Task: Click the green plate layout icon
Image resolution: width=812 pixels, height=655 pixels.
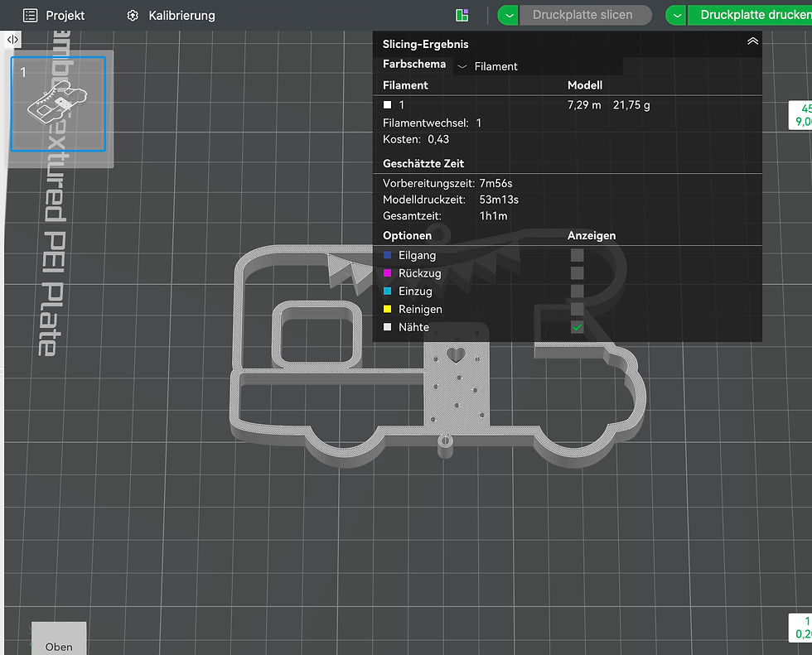Action: [462, 16]
